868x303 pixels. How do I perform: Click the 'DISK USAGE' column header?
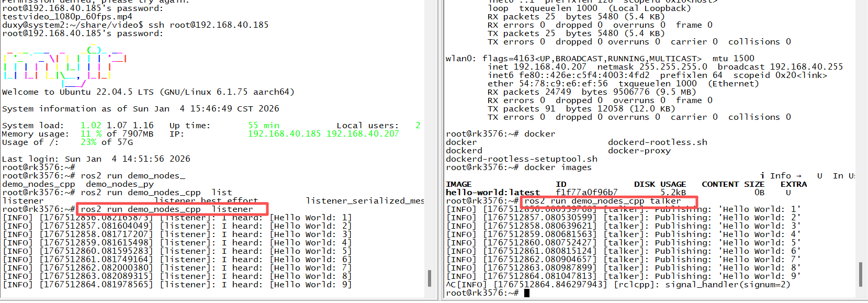pyautogui.click(x=660, y=184)
